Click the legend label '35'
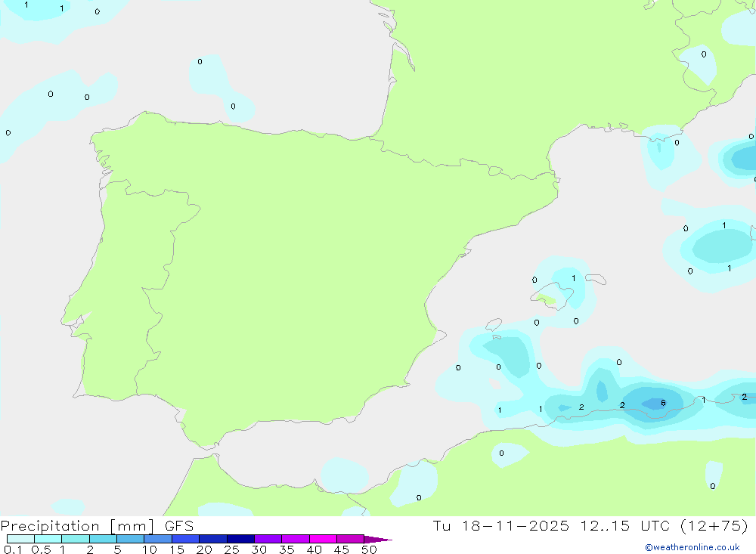The width and height of the screenshot is (756, 554). click(x=287, y=549)
